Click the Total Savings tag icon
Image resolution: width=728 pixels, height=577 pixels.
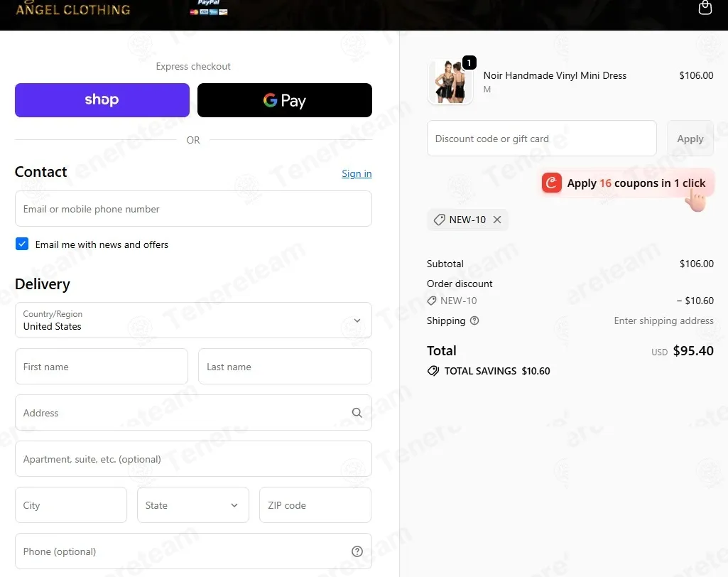coord(433,371)
